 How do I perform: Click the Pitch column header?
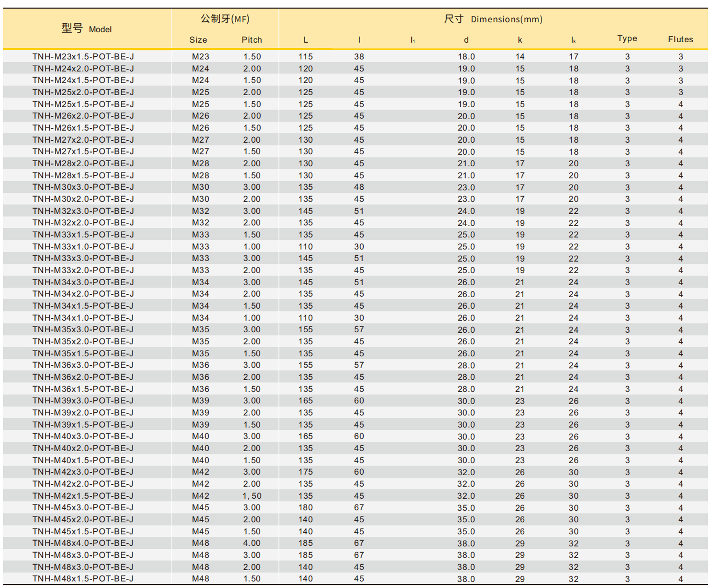pos(252,40)
